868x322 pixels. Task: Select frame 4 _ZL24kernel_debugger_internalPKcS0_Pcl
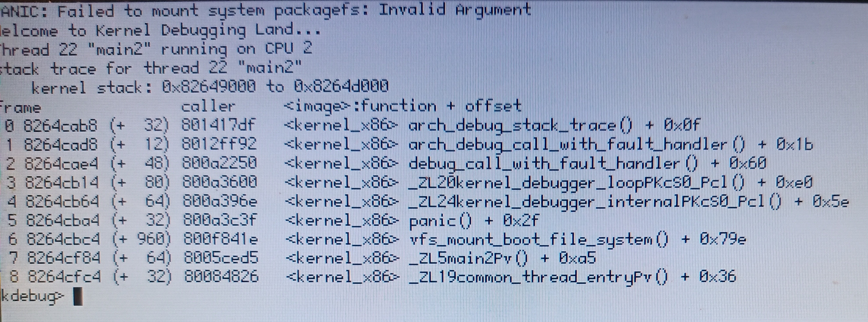click(x=433, y=201)
